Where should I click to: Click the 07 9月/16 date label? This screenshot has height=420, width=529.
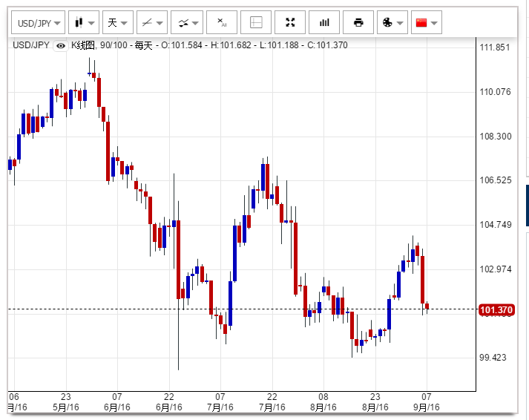tap(427, 402)
